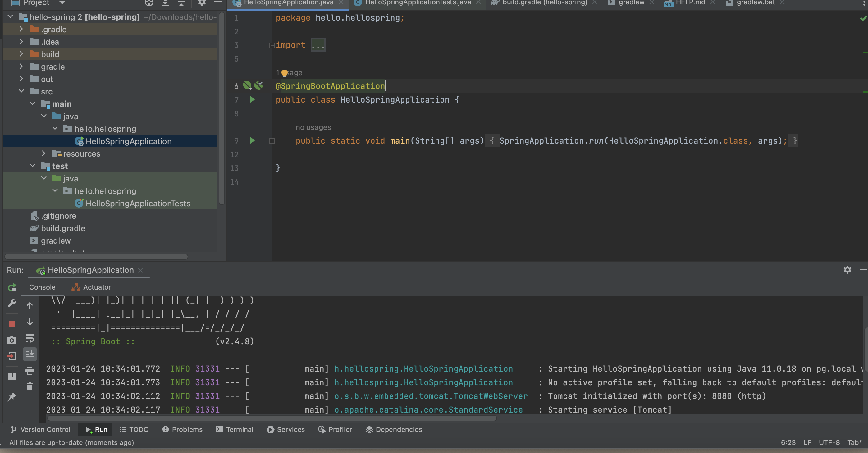Click 6:23 cursor position in status bar

click(x=788, y=442)
